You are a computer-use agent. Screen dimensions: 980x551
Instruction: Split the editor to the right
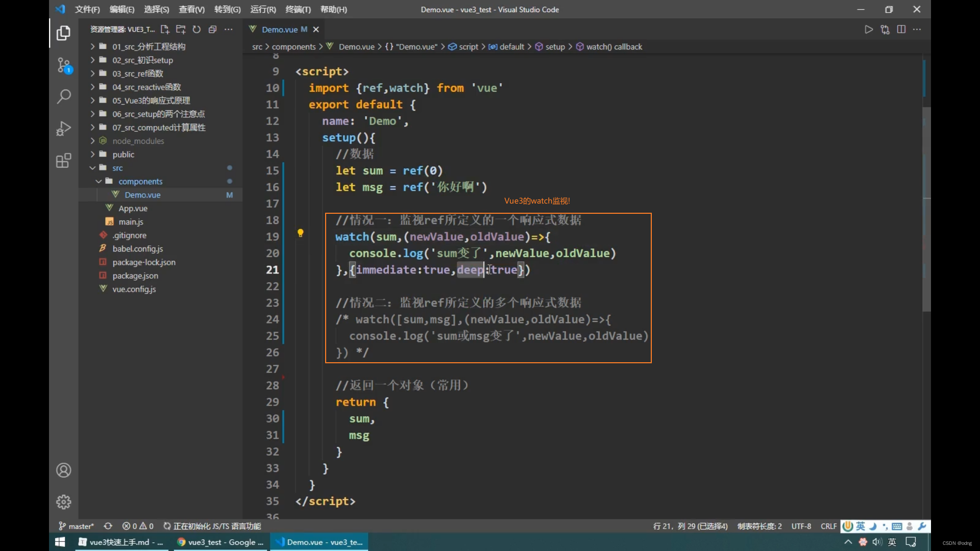pos(901,30)
